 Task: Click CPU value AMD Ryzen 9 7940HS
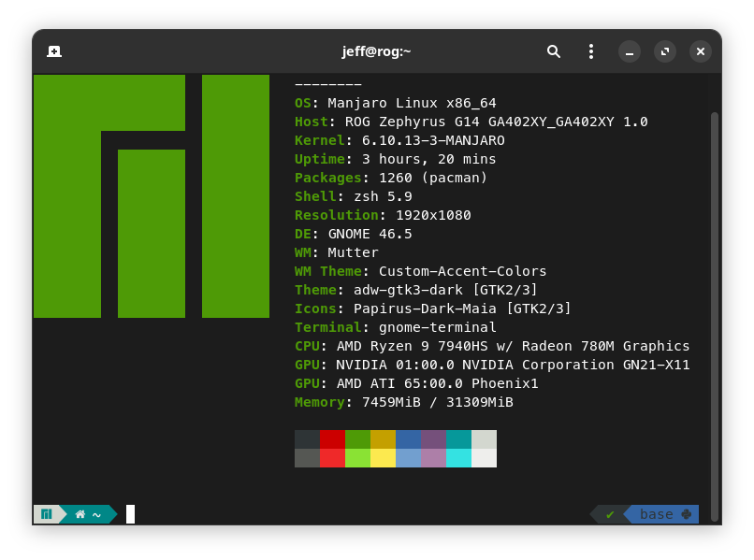click(413, 346)
